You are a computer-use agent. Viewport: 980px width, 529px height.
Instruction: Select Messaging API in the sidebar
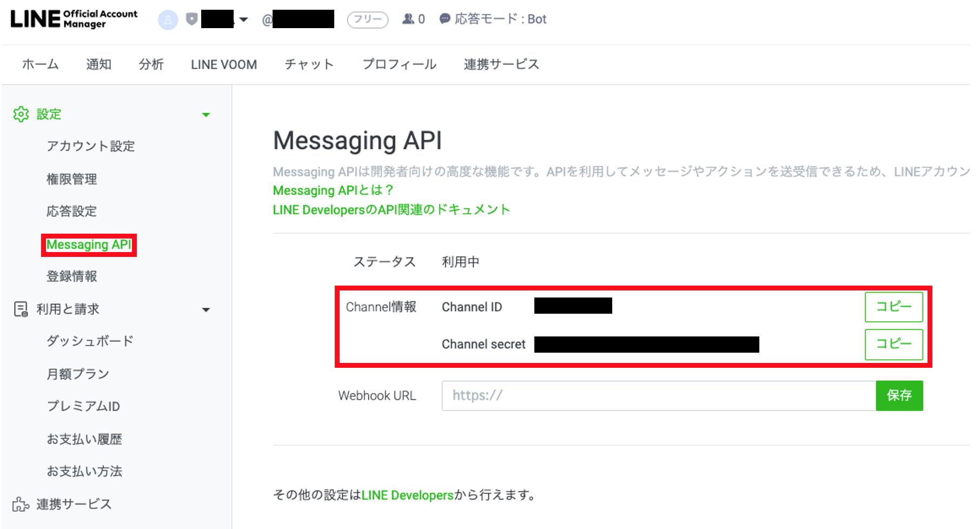point(89,245)
